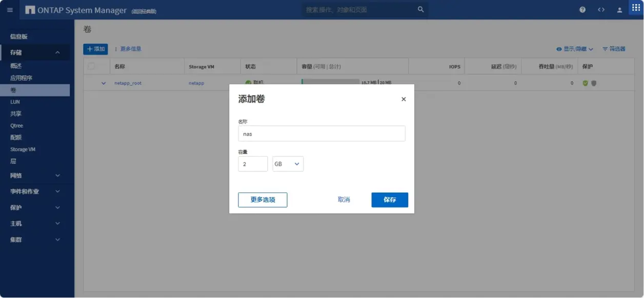Open the user account icon
Viewport: 644px width, 298px height.
pyautogui.click(x=619, y=10)
